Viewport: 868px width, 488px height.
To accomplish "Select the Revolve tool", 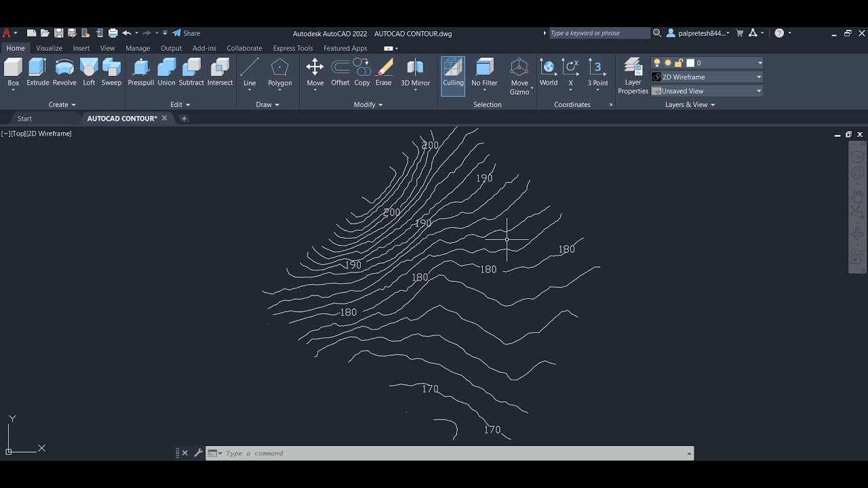I will point(64,73).
